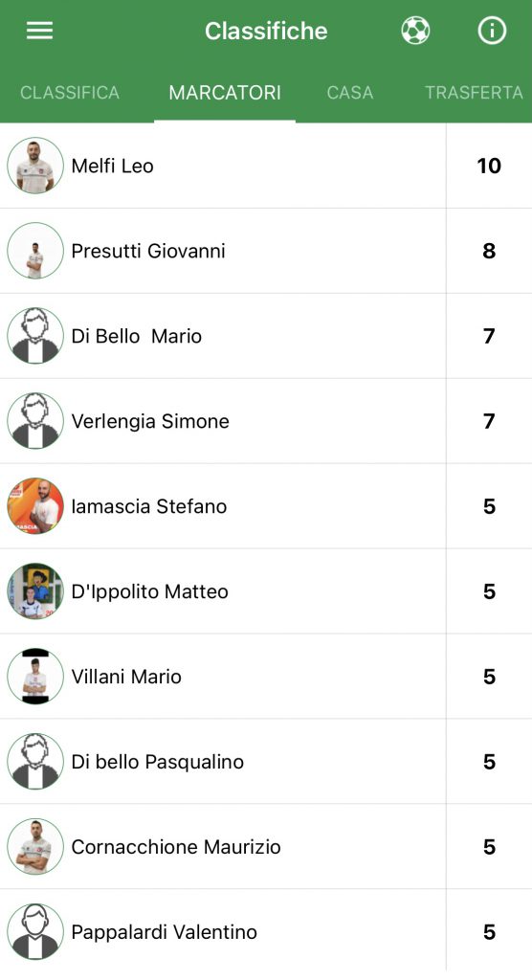Tap Presutti Giovanni's avatar picture
The height and width of the screenshot is (980, 532).
[35, 251]
